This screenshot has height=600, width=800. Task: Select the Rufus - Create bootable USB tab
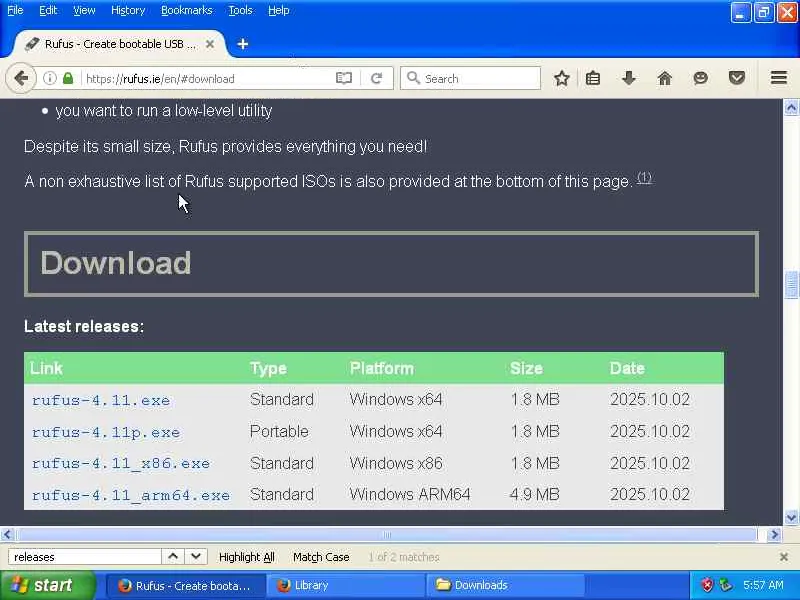pyautogui.click(x=120, y=44)
